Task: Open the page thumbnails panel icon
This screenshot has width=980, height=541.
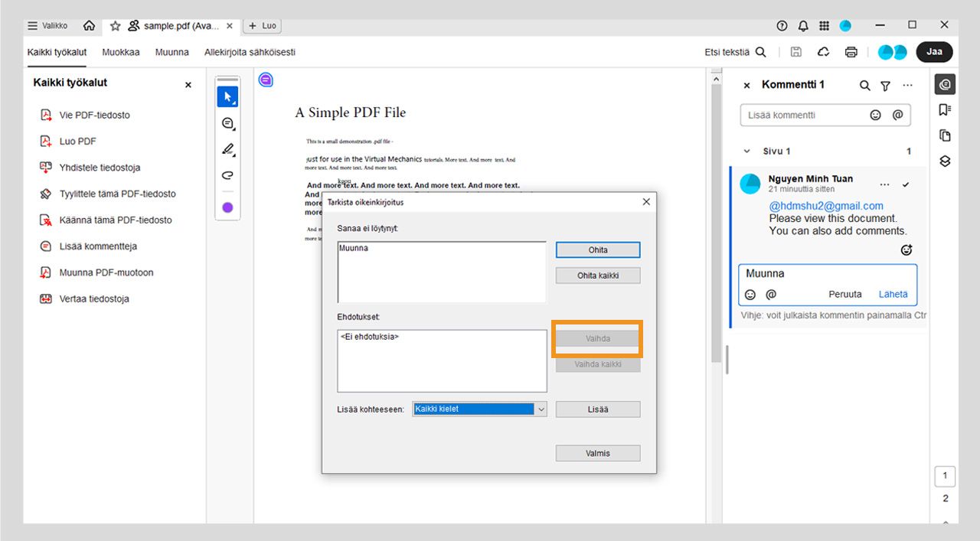Action: coord(945,135)
